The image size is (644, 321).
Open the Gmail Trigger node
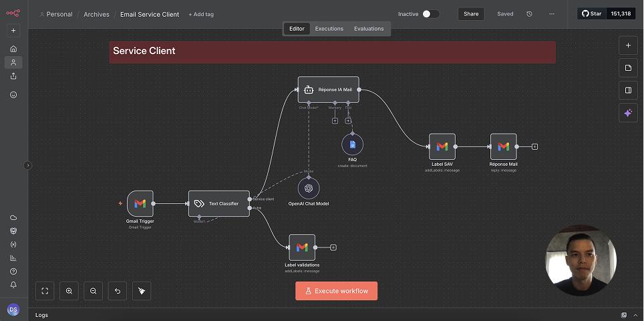(x=140, y=203)
